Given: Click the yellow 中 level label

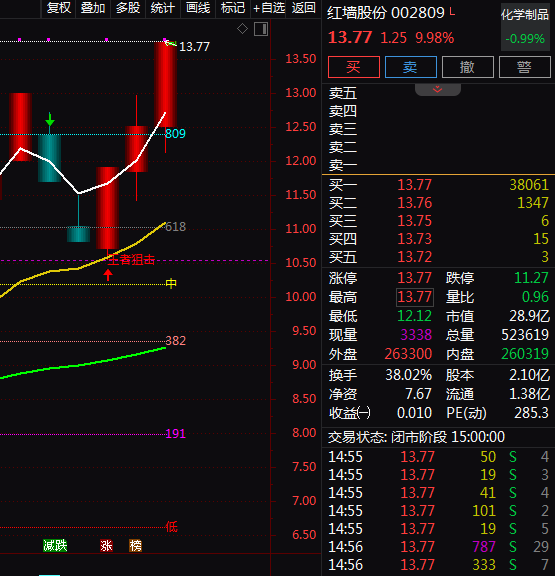Looking at the screenshot, I should point(171,283).
